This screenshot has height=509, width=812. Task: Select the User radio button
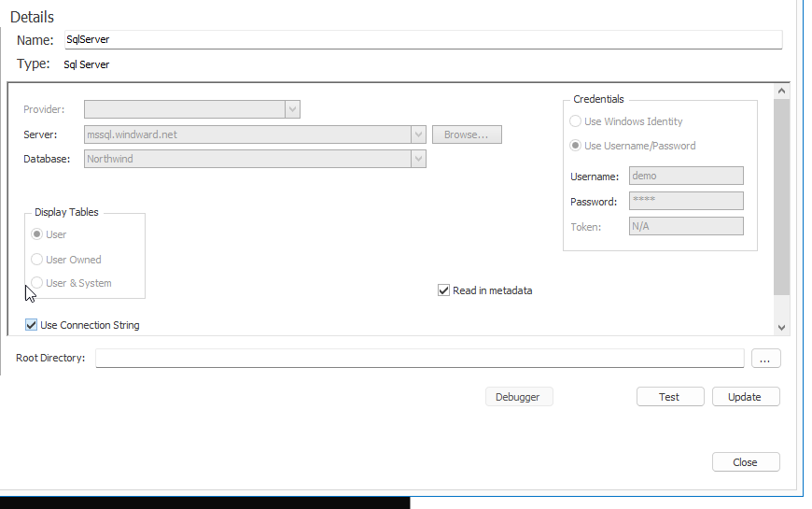click(36, 234)
